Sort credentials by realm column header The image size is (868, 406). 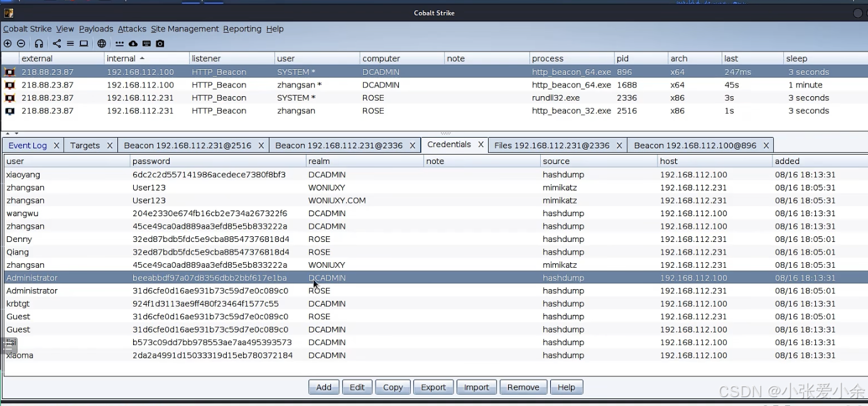(364, 161)
